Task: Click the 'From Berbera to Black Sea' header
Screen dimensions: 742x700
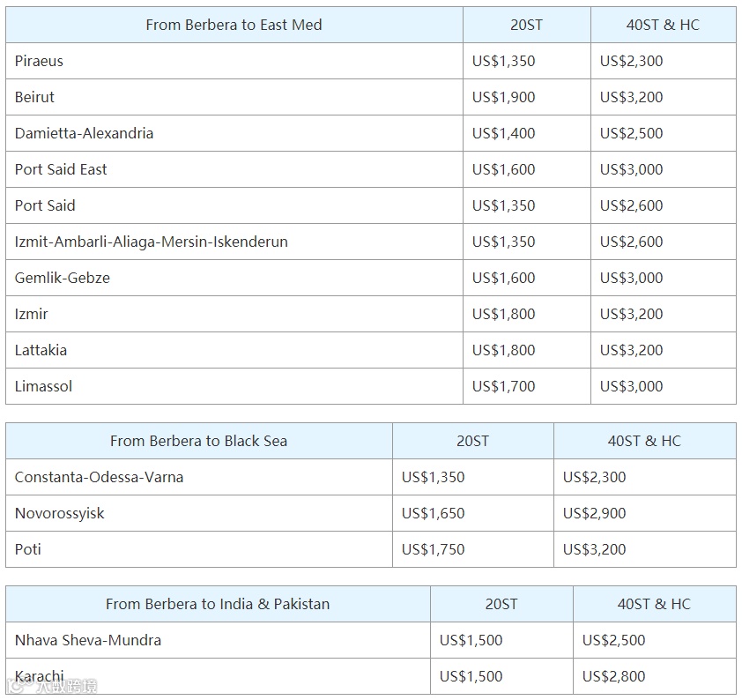Action: pyautogui.click(x=199, y=441)
